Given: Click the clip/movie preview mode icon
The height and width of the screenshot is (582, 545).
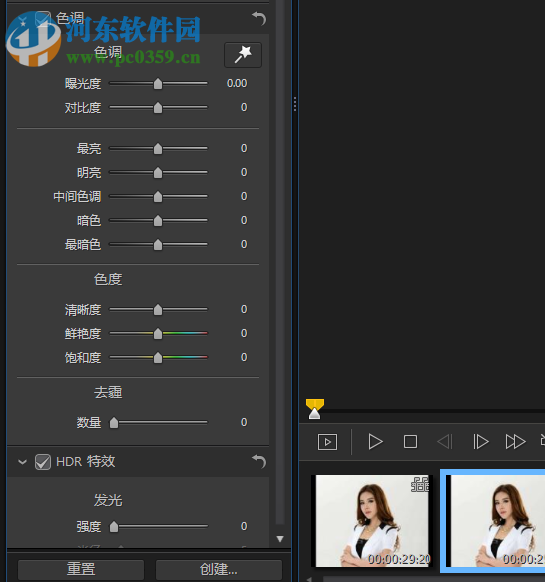Looking at the screenshot, I should [x=327, y=442].
